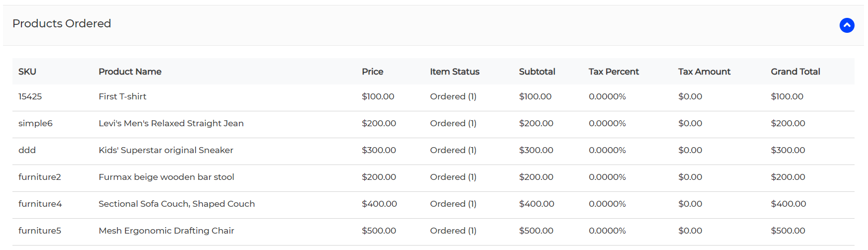The width and height of the screenshot is (868, 250).
Task: Click the $500.00 grand total value
Action: [788, 231]
